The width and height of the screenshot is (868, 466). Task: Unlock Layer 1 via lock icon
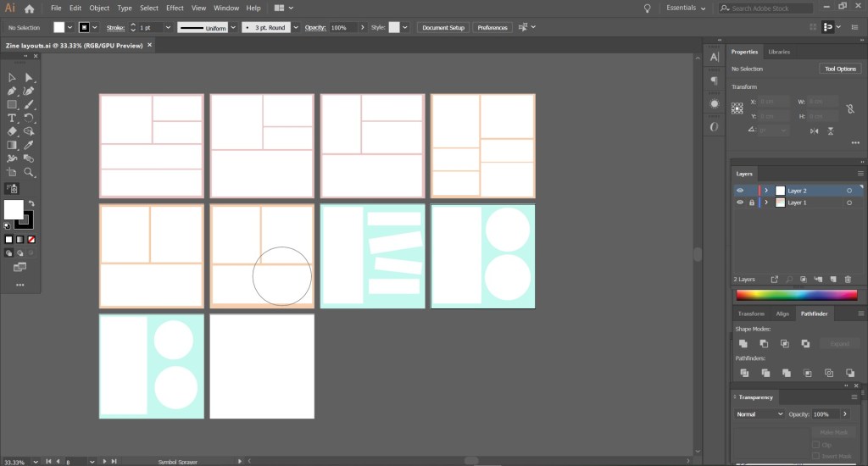[x=751, y=202]
